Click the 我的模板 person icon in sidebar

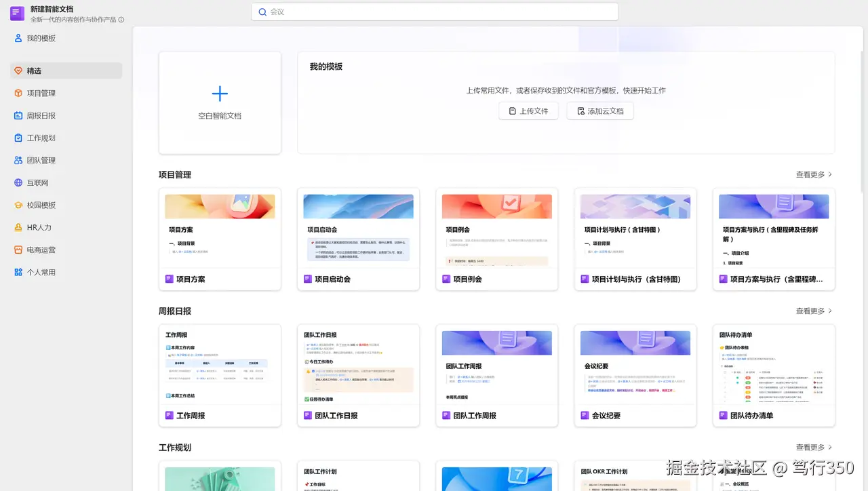[x=18, y=38]
